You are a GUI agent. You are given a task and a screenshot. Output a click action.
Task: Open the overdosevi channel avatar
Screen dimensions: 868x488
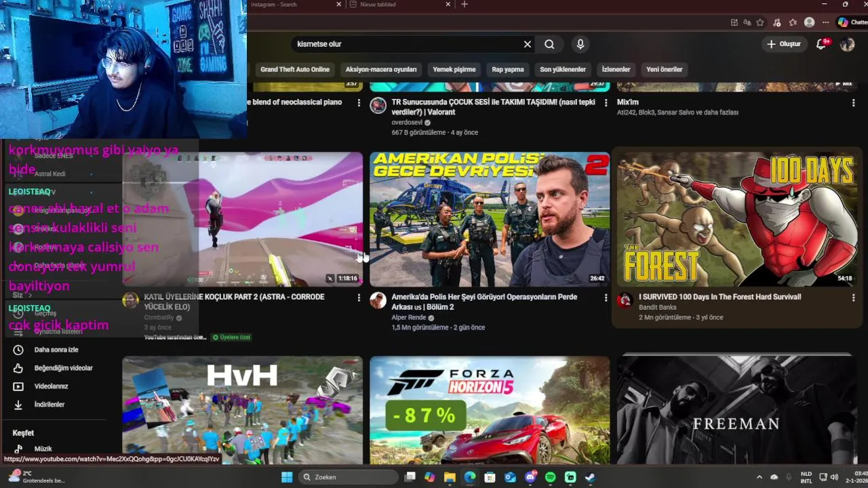[x=378, y=106]
